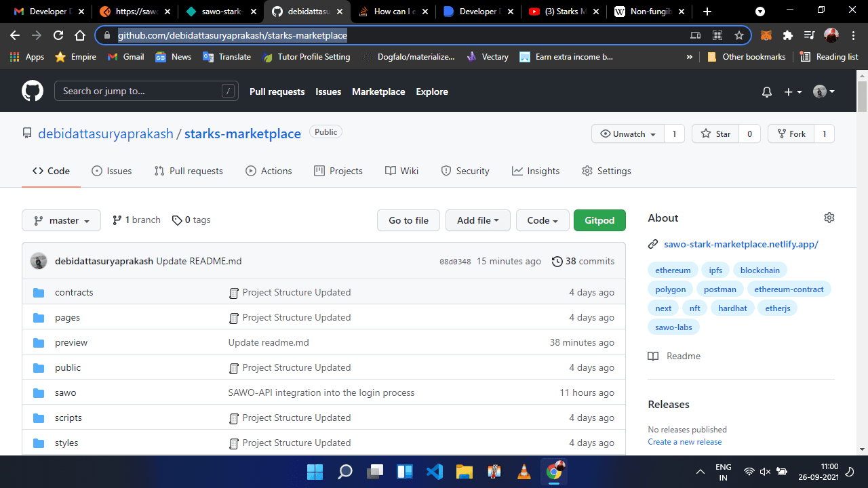Open the Wiki tab

coord(401,171)
